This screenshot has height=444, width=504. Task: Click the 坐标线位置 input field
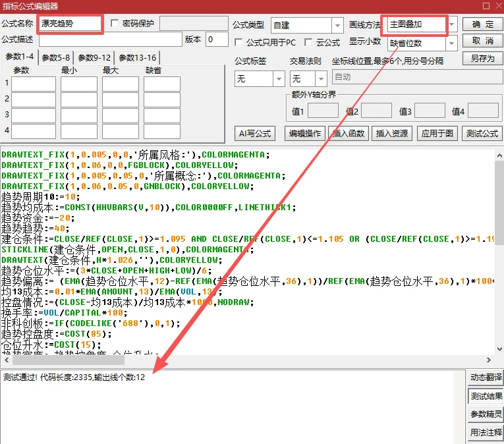point(417,77)
